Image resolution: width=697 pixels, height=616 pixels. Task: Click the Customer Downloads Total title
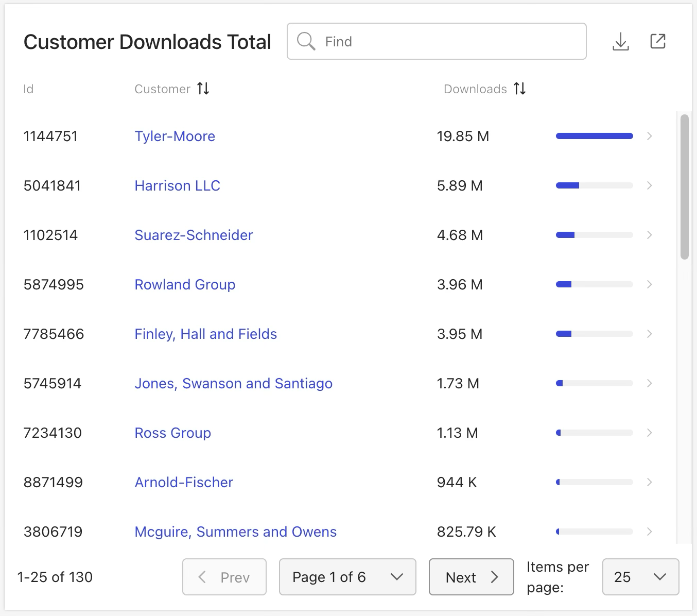(x=147, y=42)
